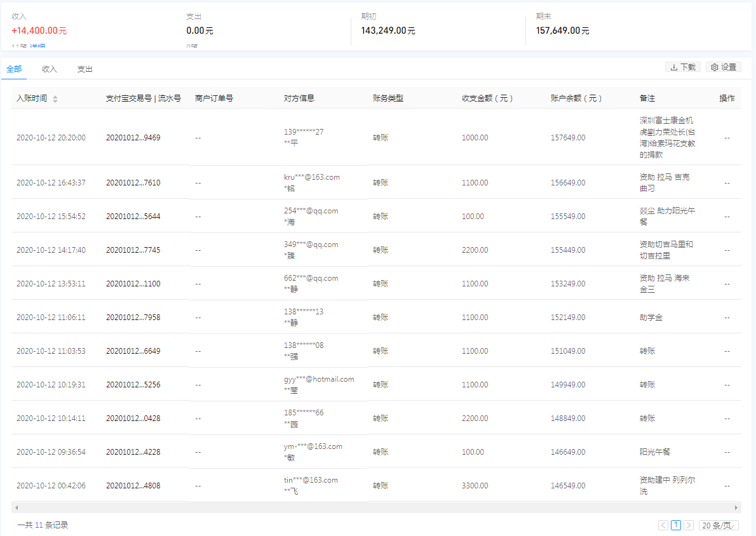Image resolution: width=756 pixels, height=536 pixels.
Task: Click the horizontal scrollbar right arrow
Action: pos(737,508)
